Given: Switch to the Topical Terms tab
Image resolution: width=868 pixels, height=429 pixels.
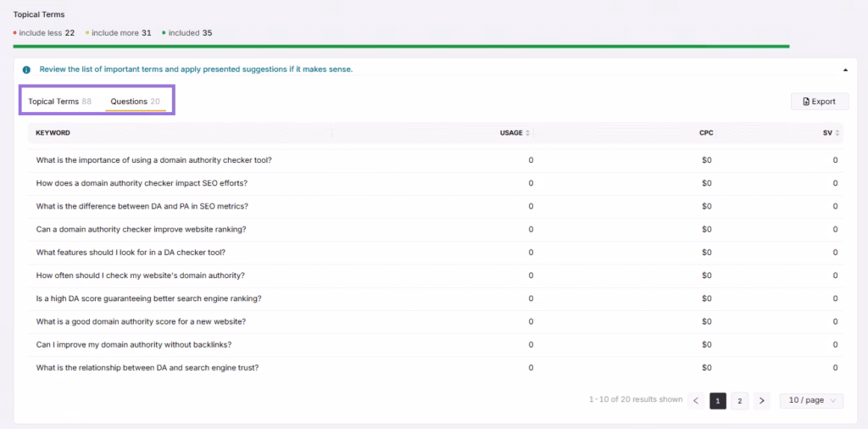Looking at the screenshot, I should pyautogui.click(x=59, y=102).
